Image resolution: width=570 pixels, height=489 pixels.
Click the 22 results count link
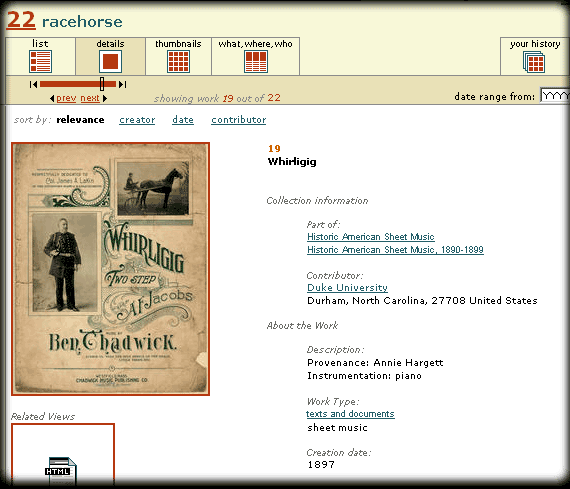point(21,20)
